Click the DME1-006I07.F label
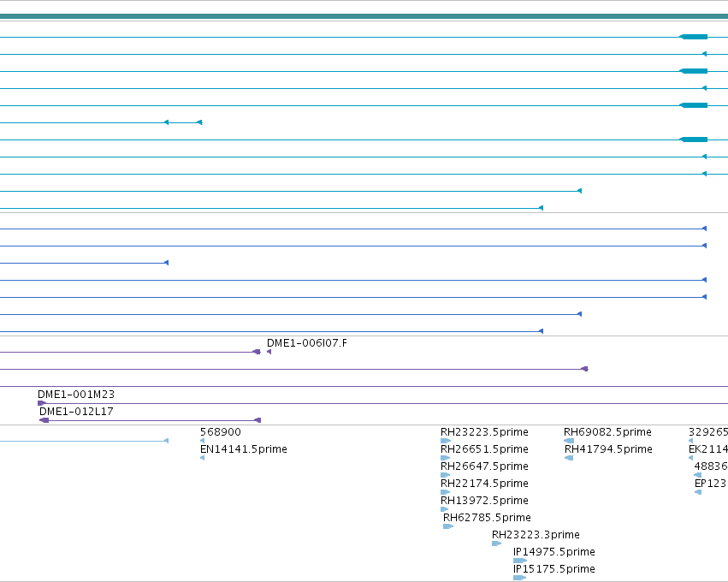Image resolution: width=728 pixels, height=582 pixels. 306,343
